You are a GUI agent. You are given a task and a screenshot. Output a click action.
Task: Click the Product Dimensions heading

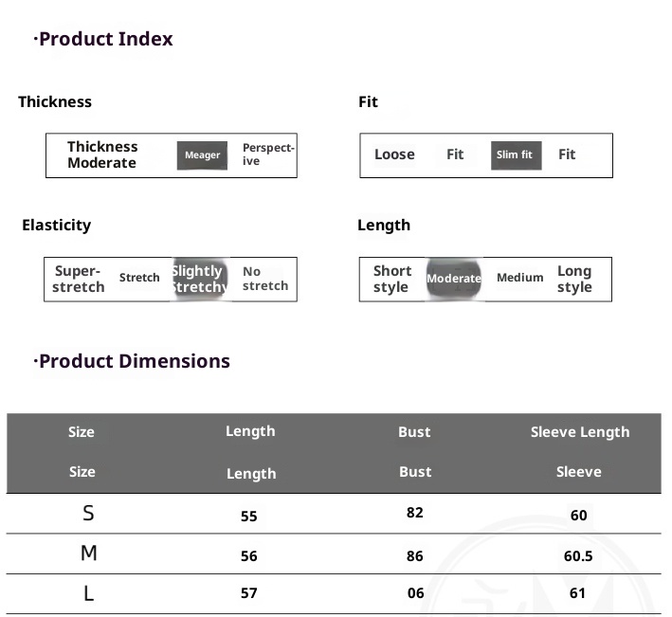(132, 361)
